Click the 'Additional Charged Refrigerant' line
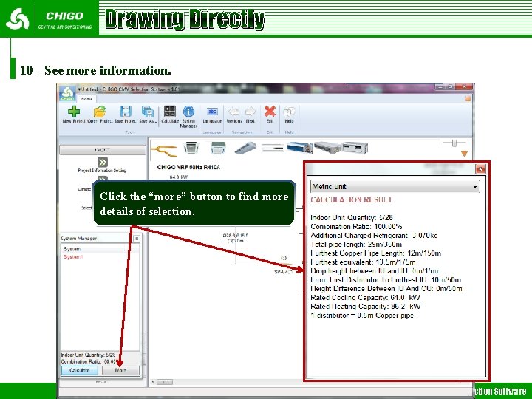This screenshot has height=399, width=532. coord(374,236)
